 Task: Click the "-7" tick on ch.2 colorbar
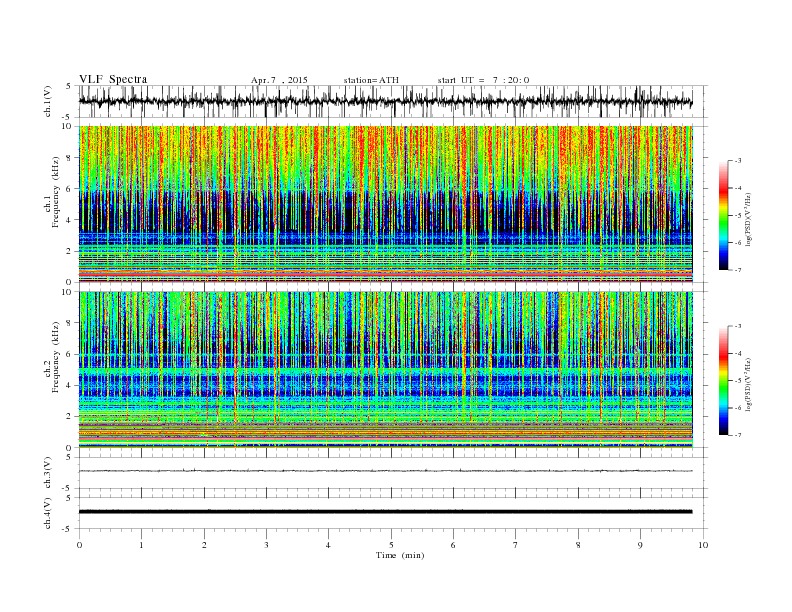coord(738,435)
